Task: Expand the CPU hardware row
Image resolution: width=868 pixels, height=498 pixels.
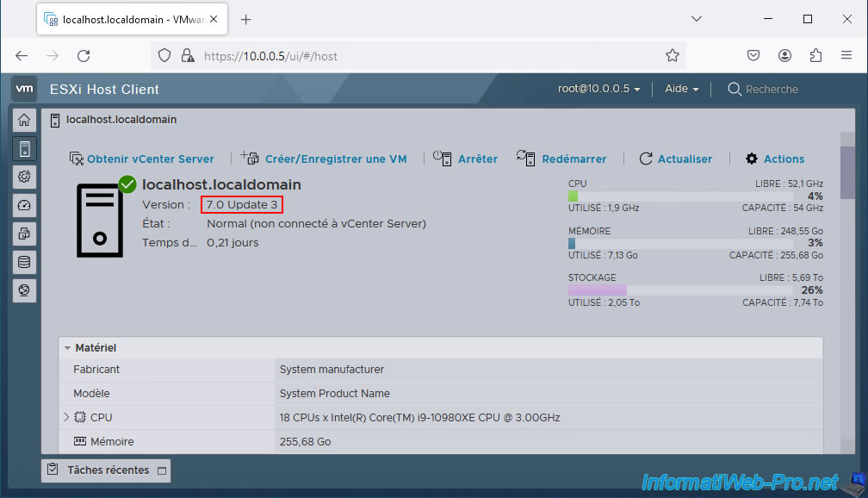Action: [x=66, y=418]
